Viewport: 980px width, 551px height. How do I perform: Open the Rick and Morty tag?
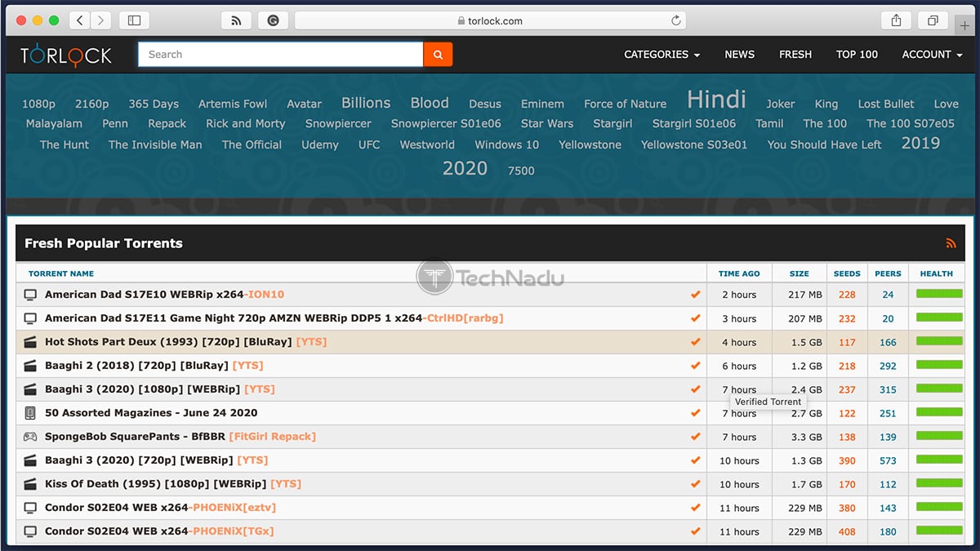246,123
